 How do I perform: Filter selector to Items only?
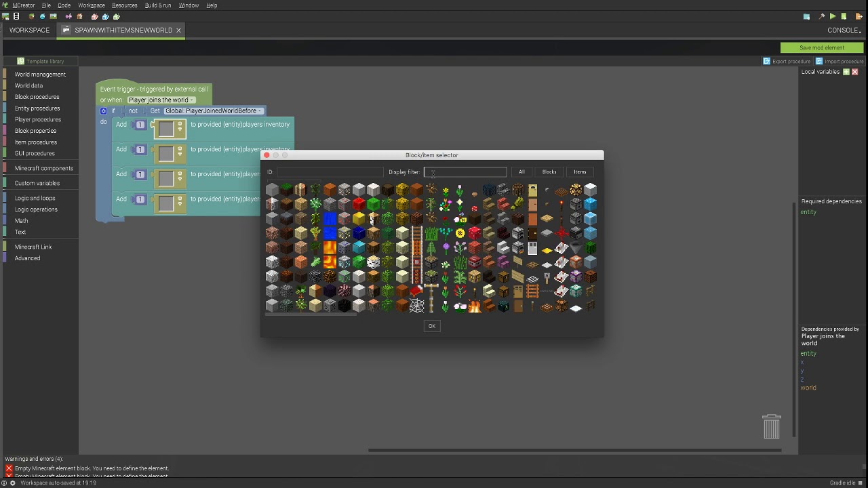pyautogui.click(x=580, y=172)
